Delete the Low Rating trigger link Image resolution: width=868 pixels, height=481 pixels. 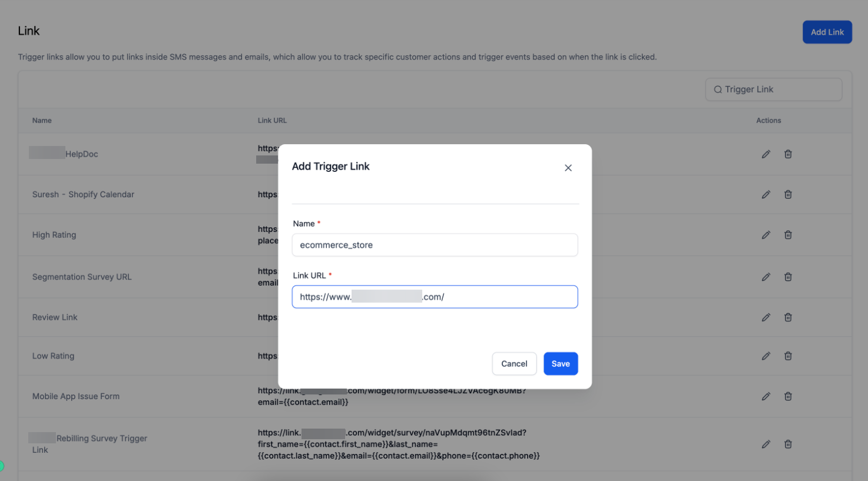pyautogui.click(x=788, y=356)
